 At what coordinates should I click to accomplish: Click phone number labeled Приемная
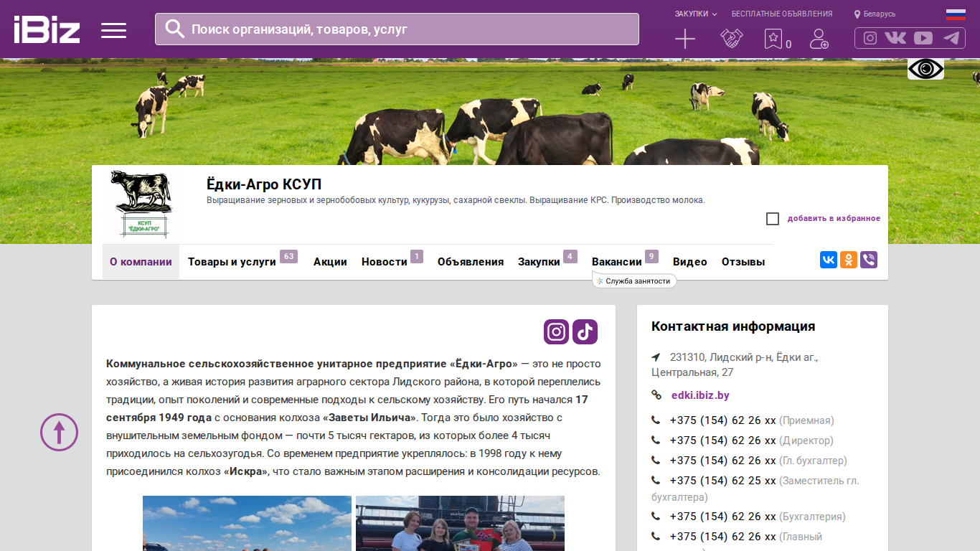click(723, 420)
